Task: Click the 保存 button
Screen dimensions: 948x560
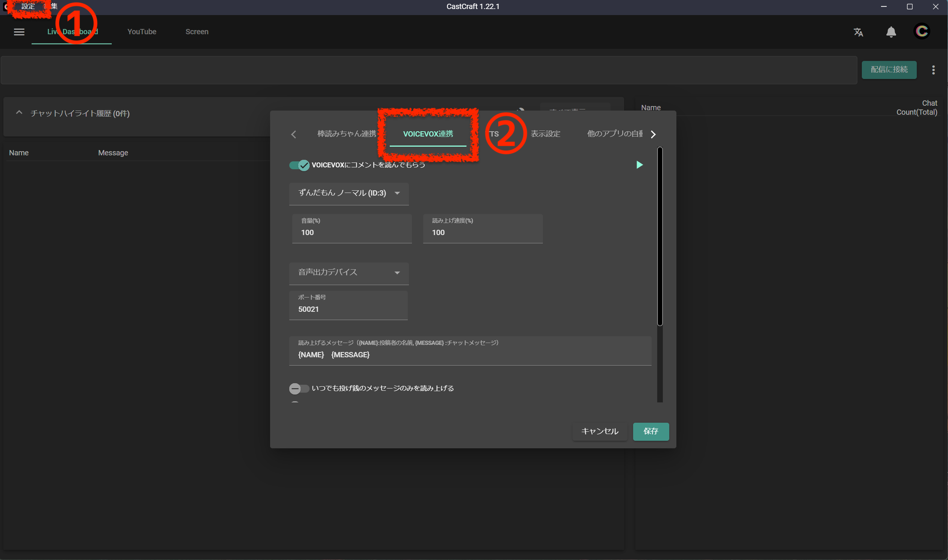Action: pyautogui.click(x=650, y=431)
